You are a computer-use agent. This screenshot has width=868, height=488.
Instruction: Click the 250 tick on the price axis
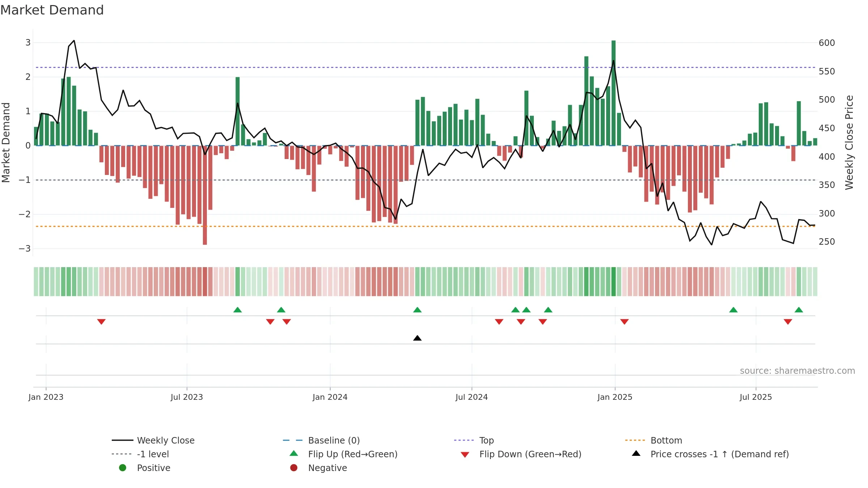827,241
